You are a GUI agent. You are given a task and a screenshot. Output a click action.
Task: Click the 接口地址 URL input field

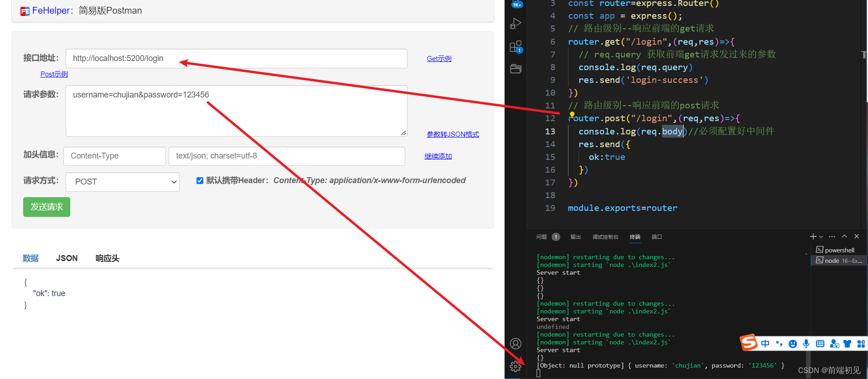tap(237, 58)
